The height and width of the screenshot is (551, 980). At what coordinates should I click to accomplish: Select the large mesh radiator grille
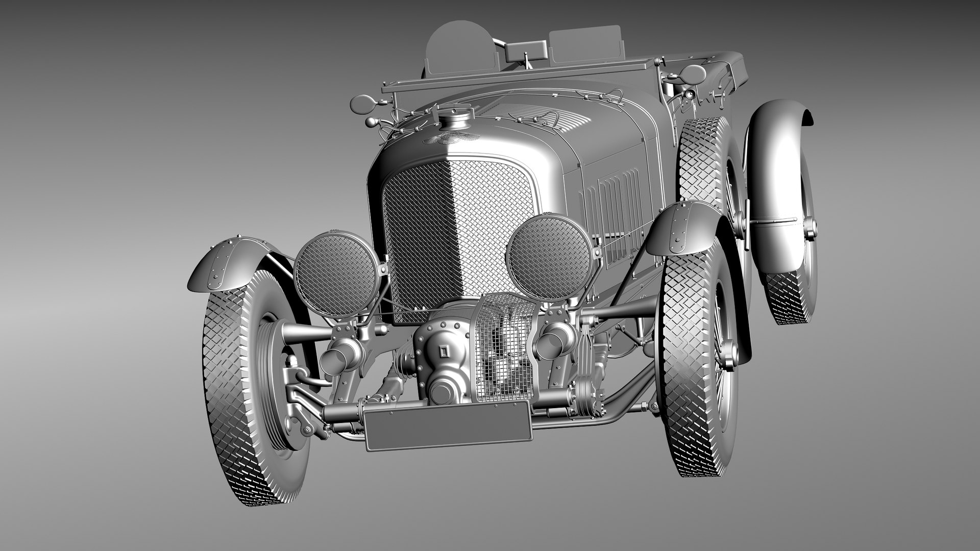455,240
